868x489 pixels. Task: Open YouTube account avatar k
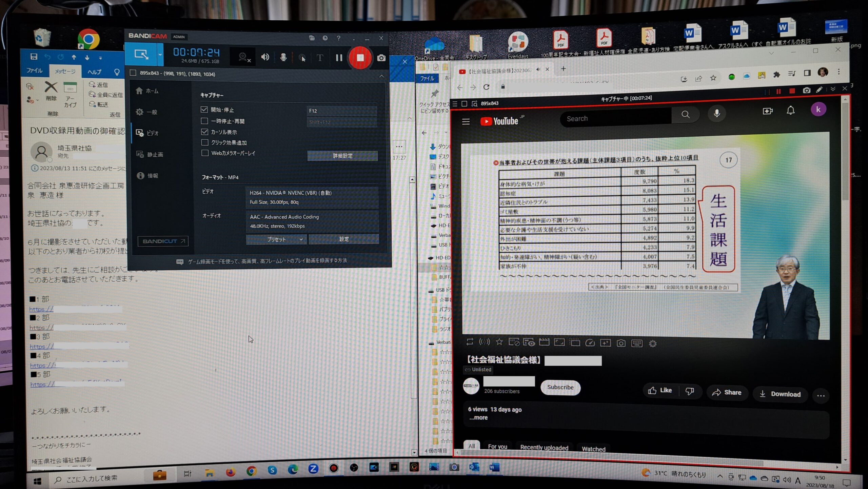[x=818, y=110]
